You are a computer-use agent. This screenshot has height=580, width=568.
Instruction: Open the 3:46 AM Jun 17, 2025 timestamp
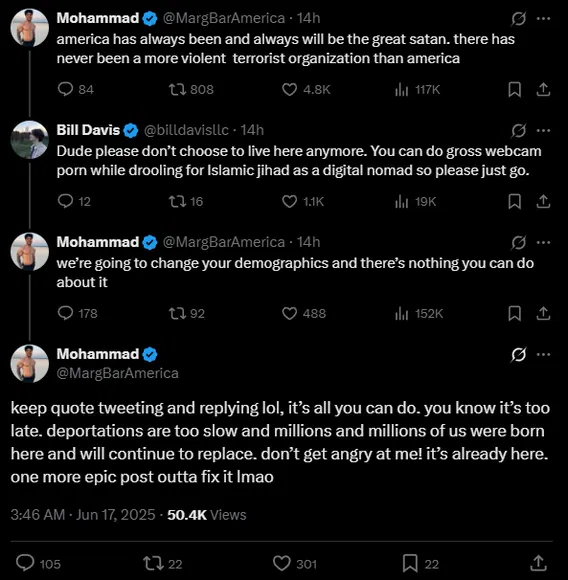(83, 515)
